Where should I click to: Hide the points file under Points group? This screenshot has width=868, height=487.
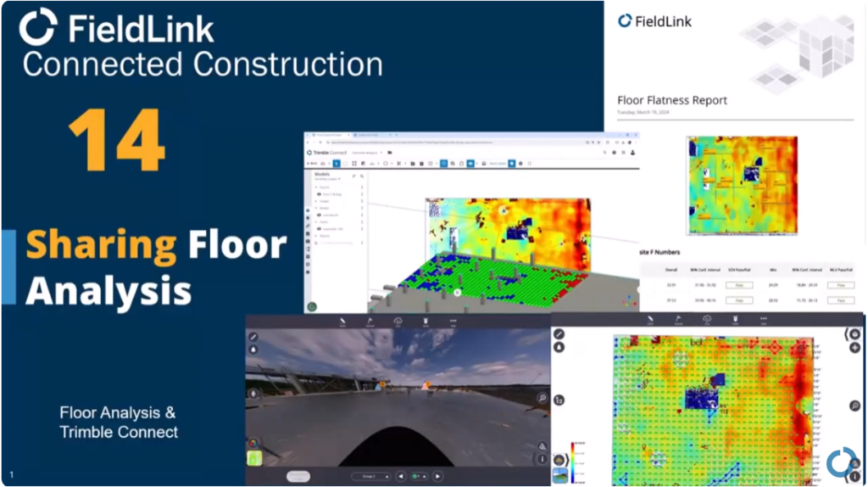coord(319,229)
